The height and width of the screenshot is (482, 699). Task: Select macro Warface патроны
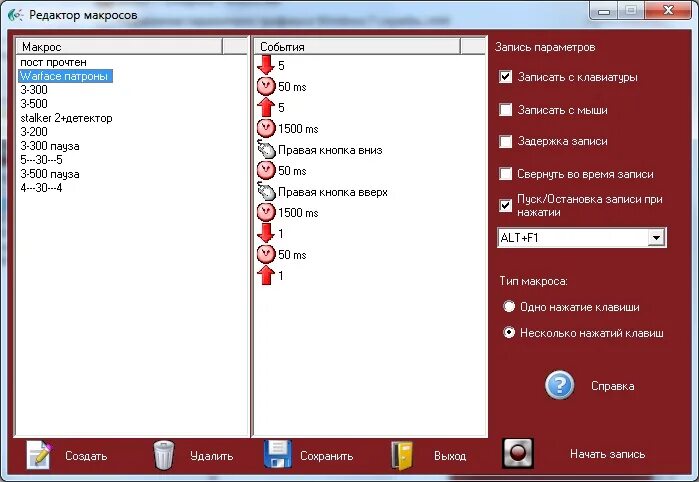[x=65, y=76]
